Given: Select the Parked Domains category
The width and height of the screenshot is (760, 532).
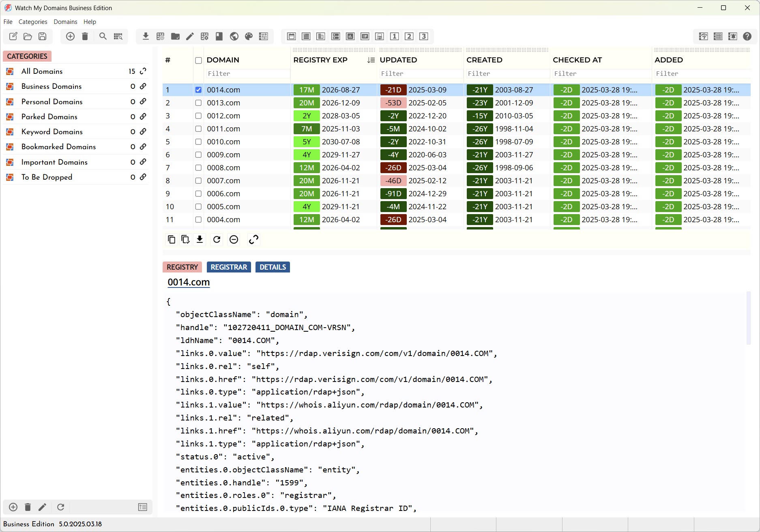Looking at the screenshot, I should (76, 117).
